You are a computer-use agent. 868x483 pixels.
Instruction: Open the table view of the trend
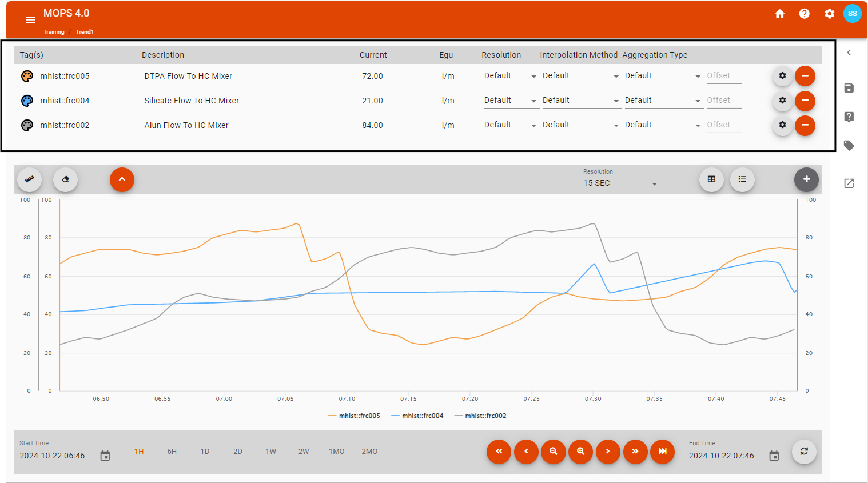[x=711, y=179]
